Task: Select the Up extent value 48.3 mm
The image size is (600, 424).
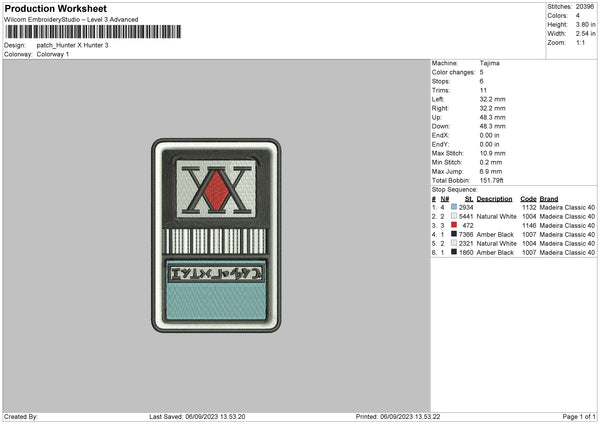Action: pyautogui.click(x=492, y=117)
